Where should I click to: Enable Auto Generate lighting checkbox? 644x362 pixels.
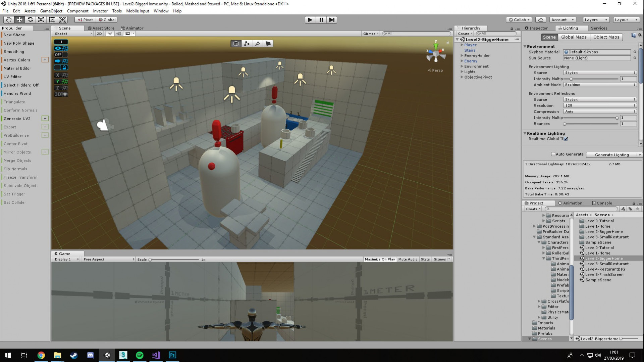click(553, 154)
